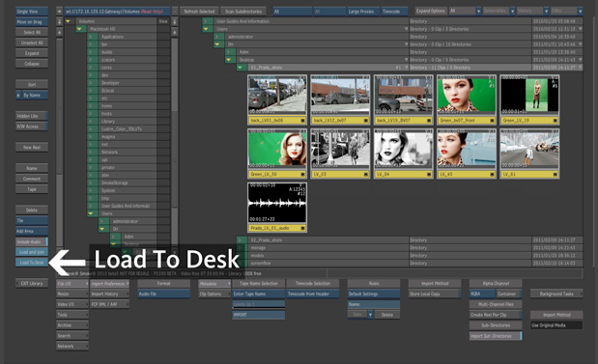Click square icon on LV_04 name bar
The width and height of the screenshot is (598, 364).
[429, 174]
